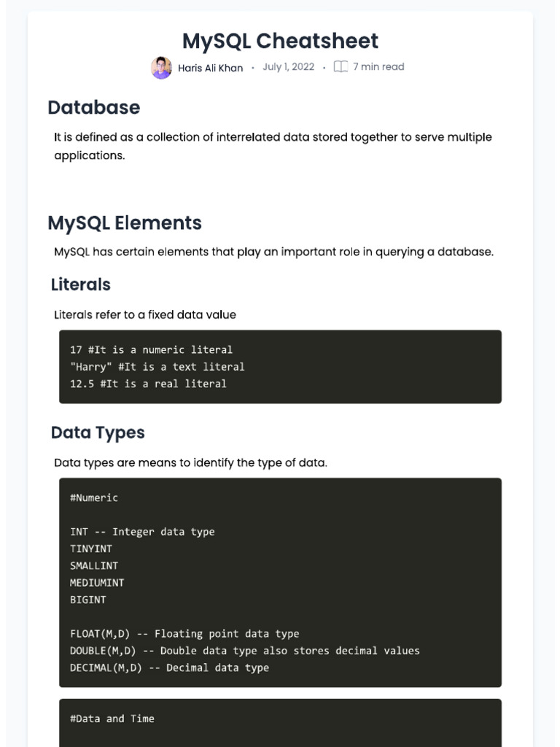Open author link Haris Ali Khan

210,68
